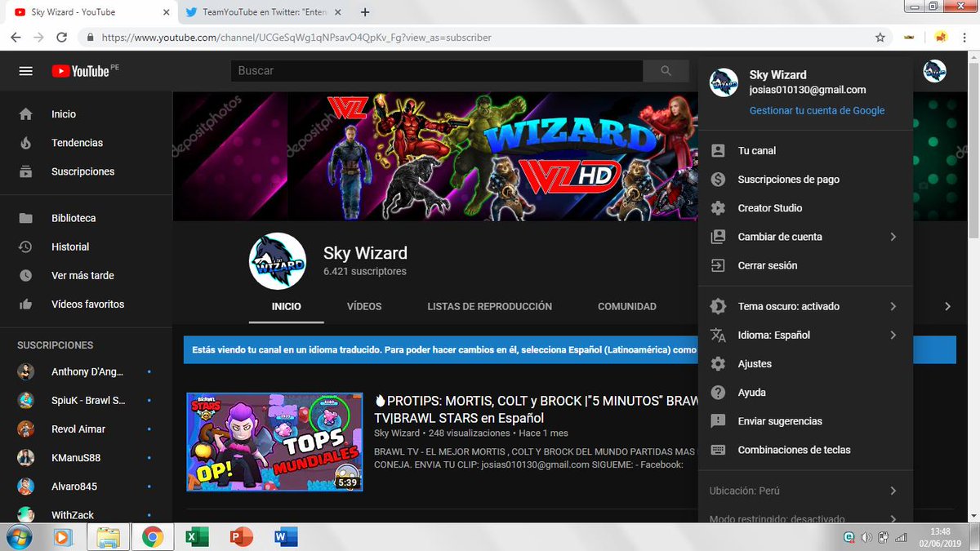The image size is (980, 551).
Task: Open WithZack subscription channel
Action: [x=73, y=515]
